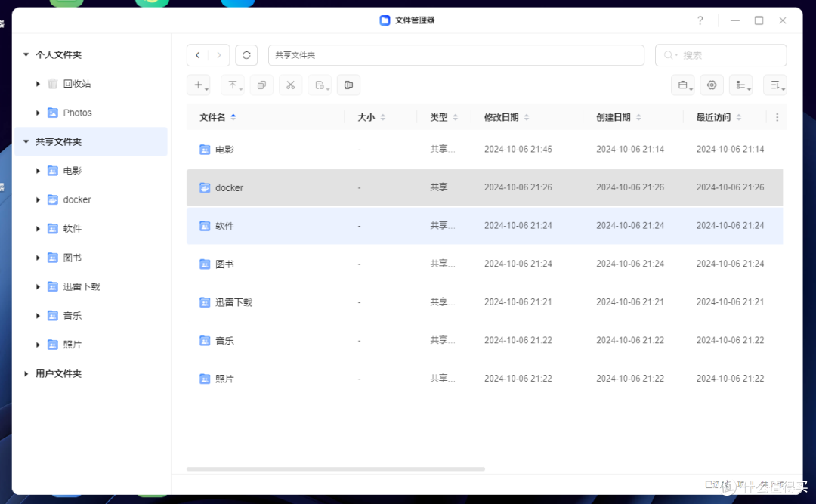Open the list view mode dropdown

tap(741, 85)
